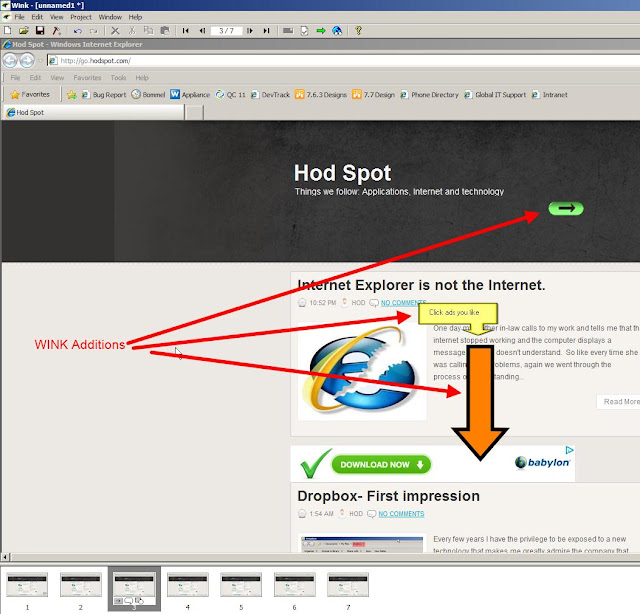Click the babylon ad logo
This screenshot has height=614, width=640.
(x=542, y=463)
